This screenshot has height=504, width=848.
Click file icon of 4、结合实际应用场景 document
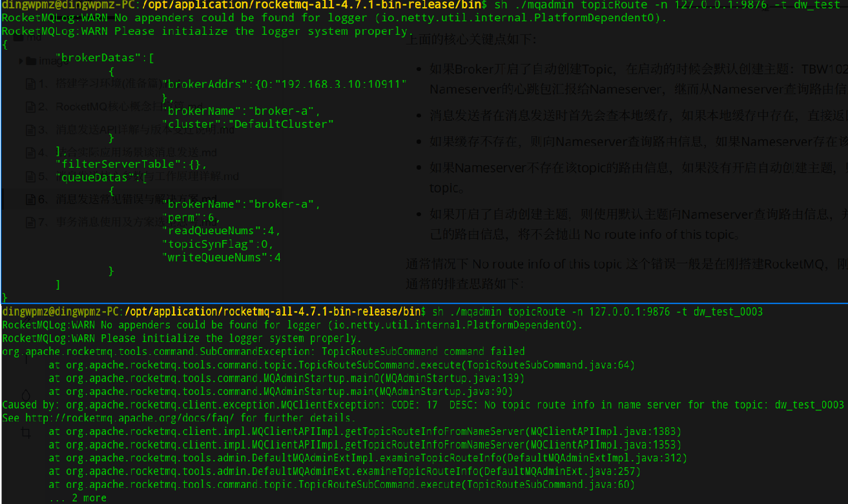point(30,153)
